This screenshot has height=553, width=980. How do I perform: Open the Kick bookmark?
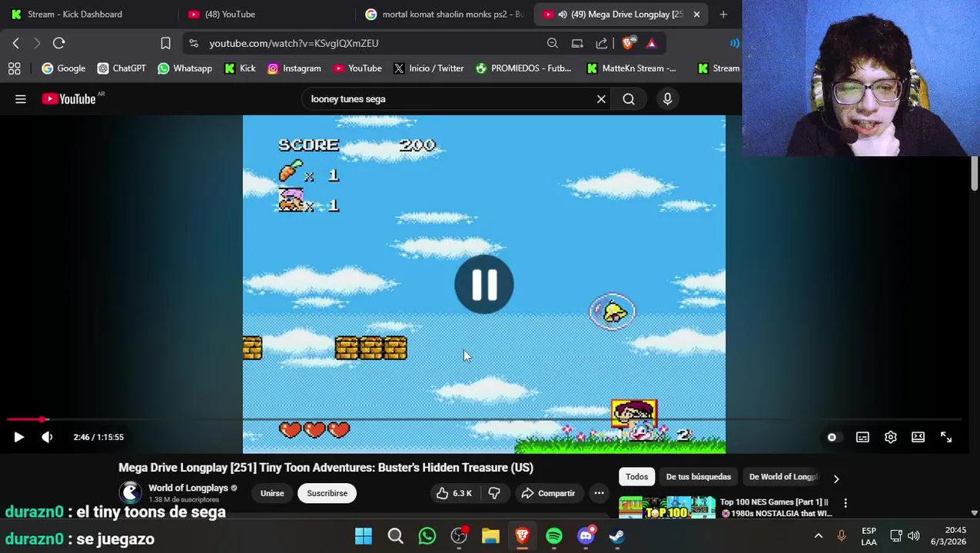point(240,68)
